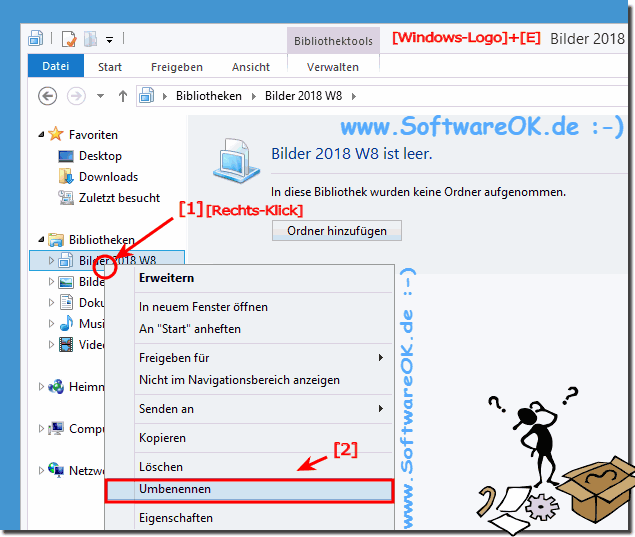Click the Bibliotheken folder icon
The height and width of the screenshot is (537, 635).
click(x=56, y=240)
